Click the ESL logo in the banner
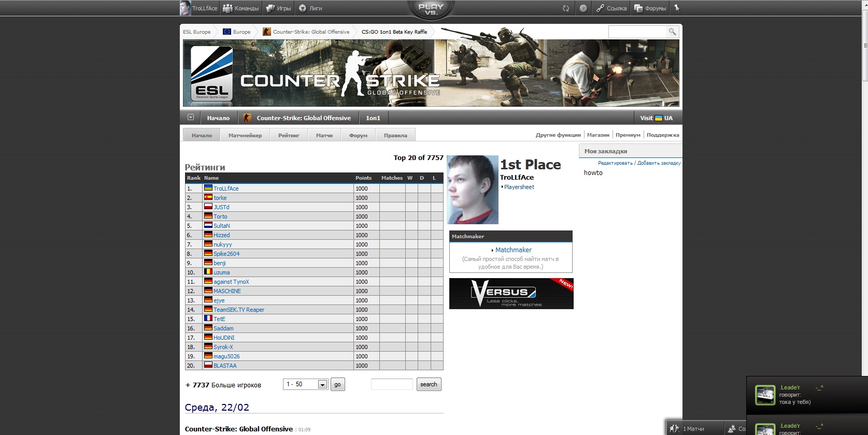The height and width of the screenshot is (435, 868). 211,73
